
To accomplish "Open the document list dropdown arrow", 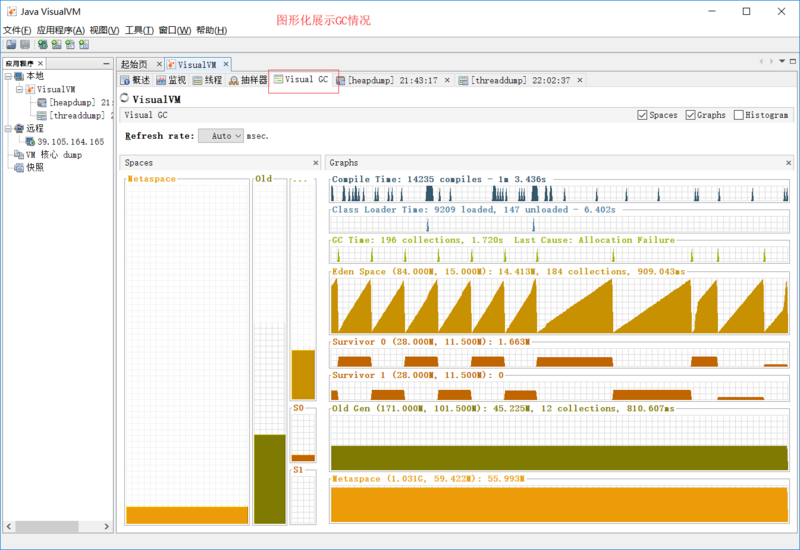I will (x=782, y=61).
